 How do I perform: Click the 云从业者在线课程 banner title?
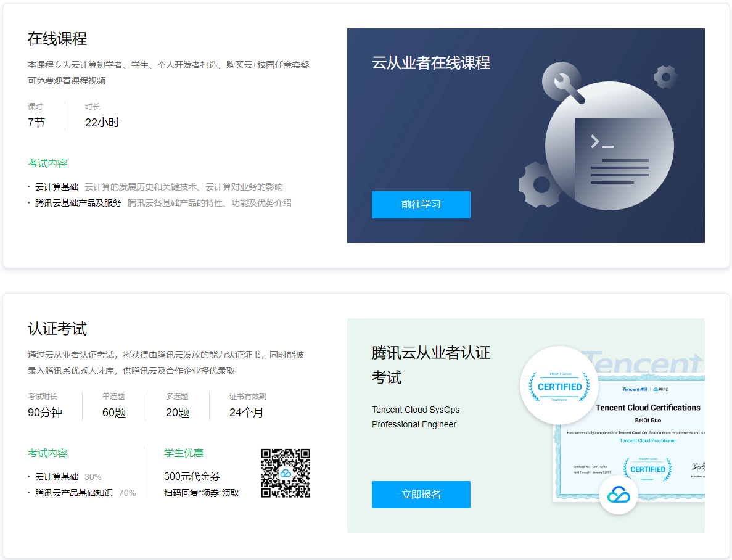[x=431, y=62]
